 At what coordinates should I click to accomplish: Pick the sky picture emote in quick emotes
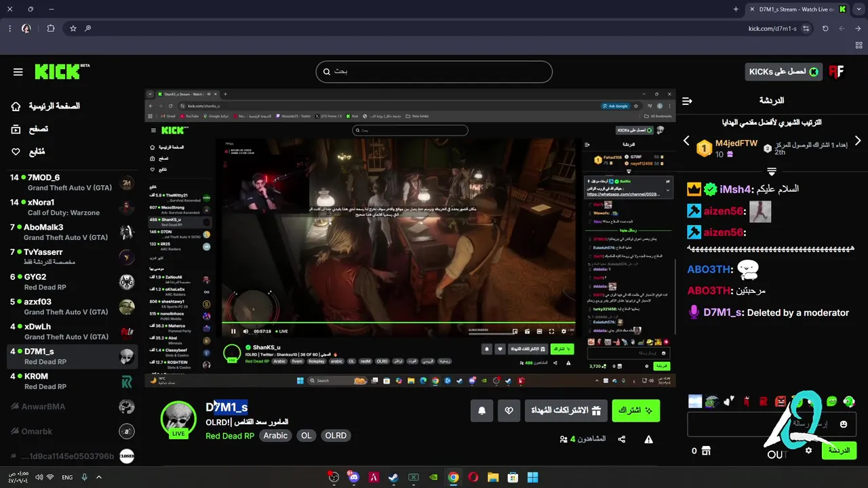(x=695, y=401)
